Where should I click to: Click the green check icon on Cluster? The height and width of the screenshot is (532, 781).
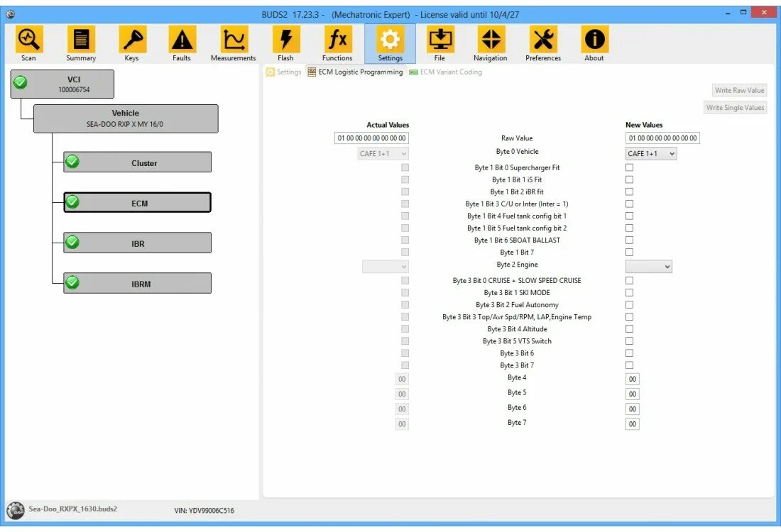[x=72, y=162]
